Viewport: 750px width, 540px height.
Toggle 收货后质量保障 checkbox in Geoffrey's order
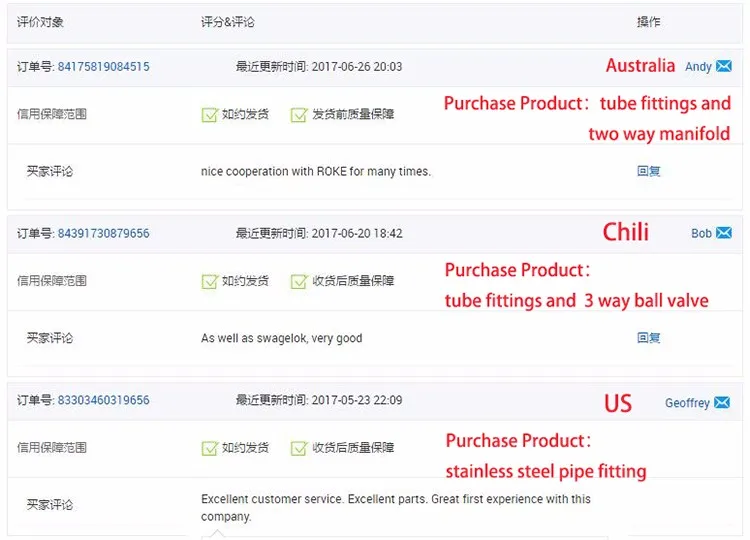pyautogui.click(x=299, y=449)
